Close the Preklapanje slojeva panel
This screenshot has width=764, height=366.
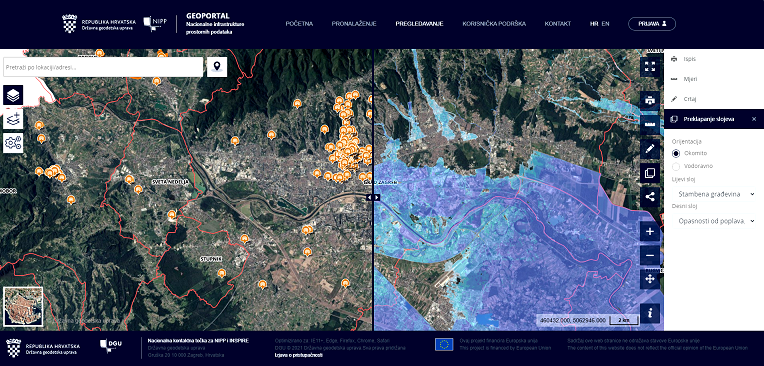(754, 119)
